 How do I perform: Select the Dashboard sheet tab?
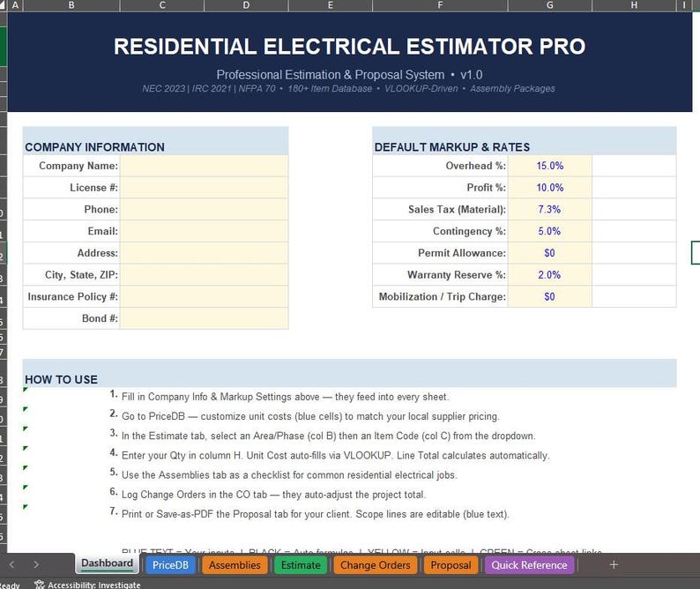(x=108, y=563)
